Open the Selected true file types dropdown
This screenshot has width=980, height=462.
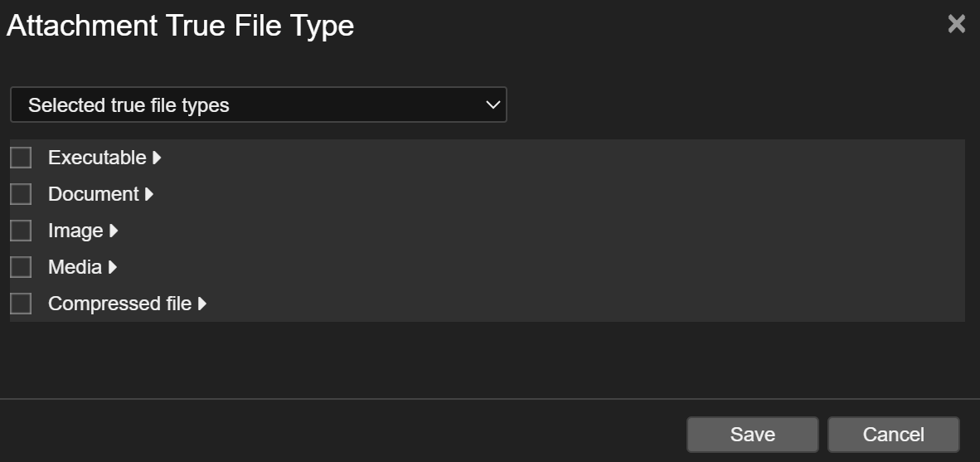point(259,105)
